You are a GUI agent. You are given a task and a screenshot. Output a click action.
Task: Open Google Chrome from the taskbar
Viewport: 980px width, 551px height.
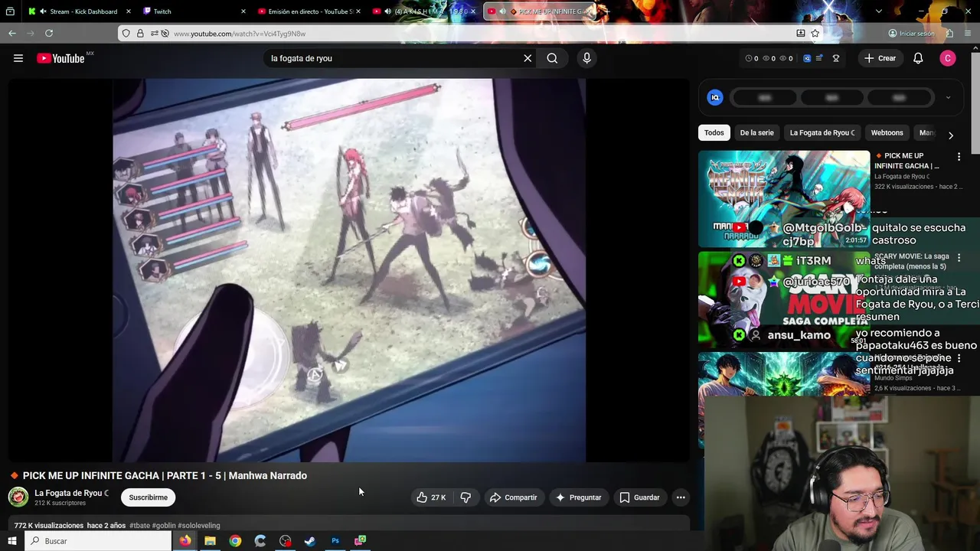click(235, 541)
